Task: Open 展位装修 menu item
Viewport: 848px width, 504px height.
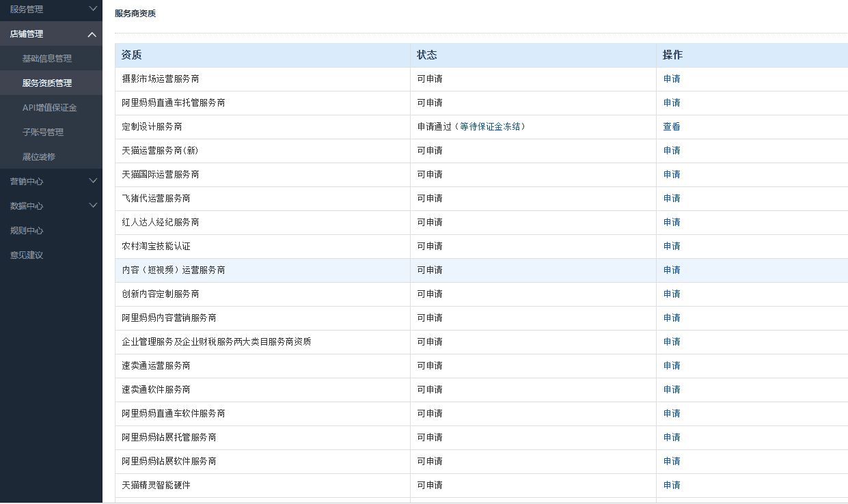Action: (x=39, y=157)
